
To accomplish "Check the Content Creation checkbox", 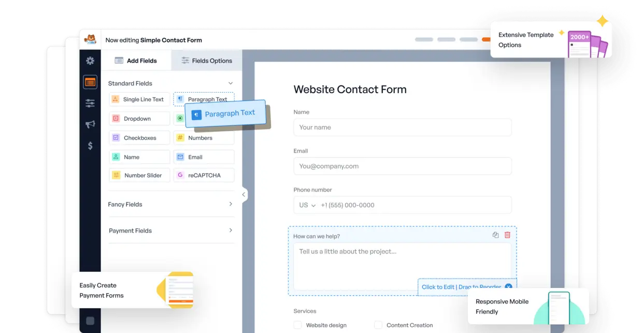I will [x=378, y=325].
